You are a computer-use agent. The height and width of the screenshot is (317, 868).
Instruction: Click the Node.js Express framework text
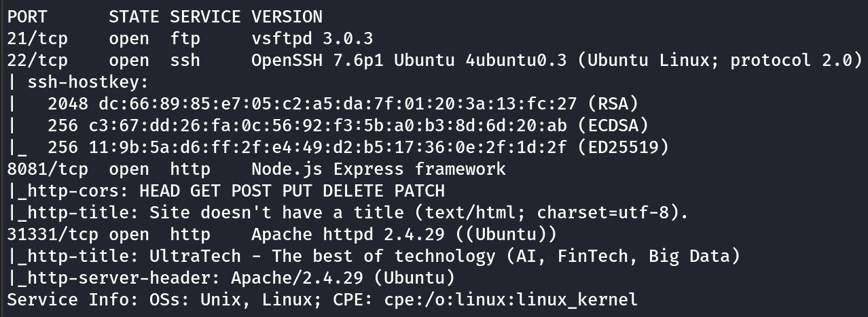click(x=378, y=169)
